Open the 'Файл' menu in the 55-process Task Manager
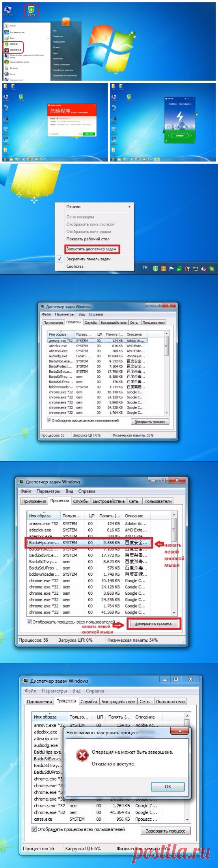218x868 pixels. pos(46,314)
